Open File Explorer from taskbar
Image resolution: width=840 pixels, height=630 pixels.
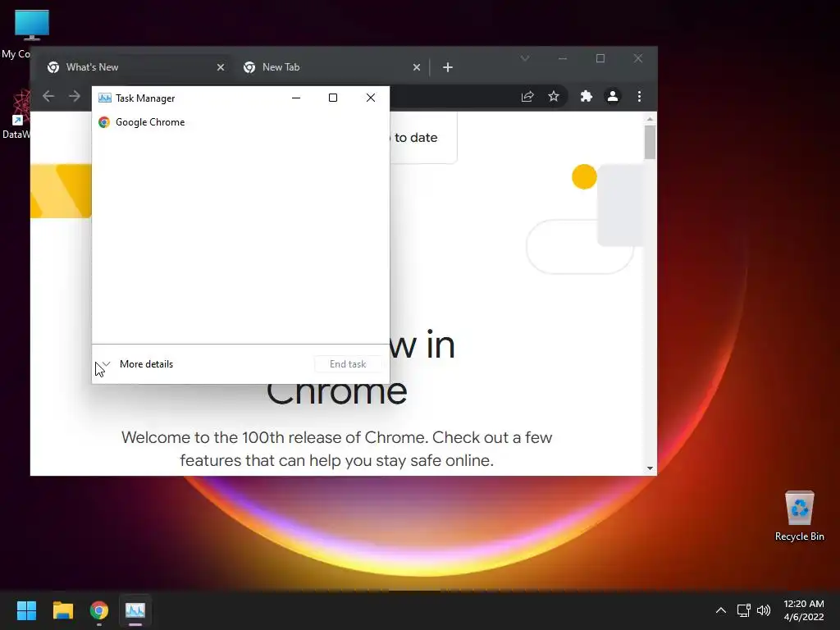pos(62,610)
